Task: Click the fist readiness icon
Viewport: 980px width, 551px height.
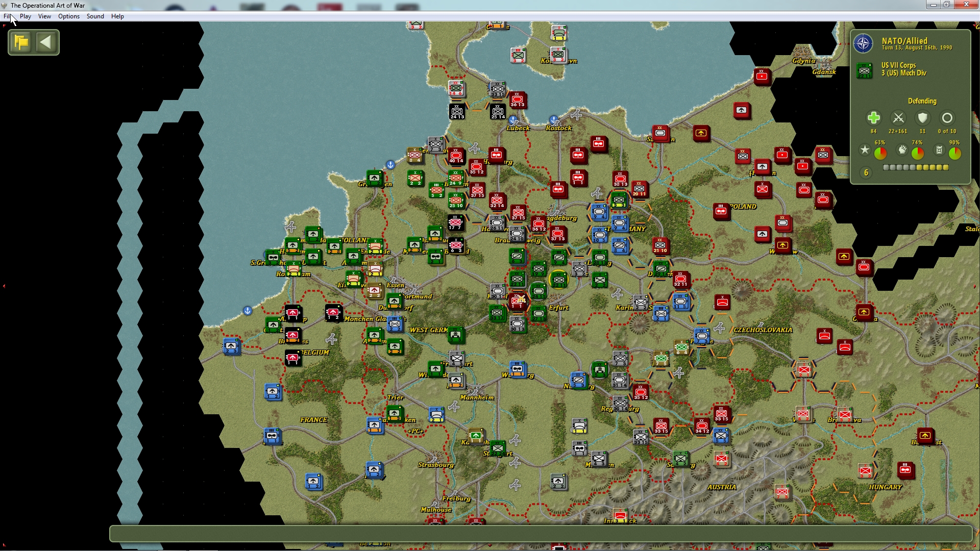Action: coord(902,149)
